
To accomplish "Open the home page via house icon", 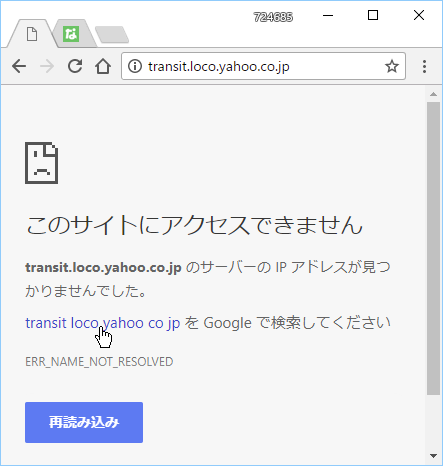I will 103,66.
